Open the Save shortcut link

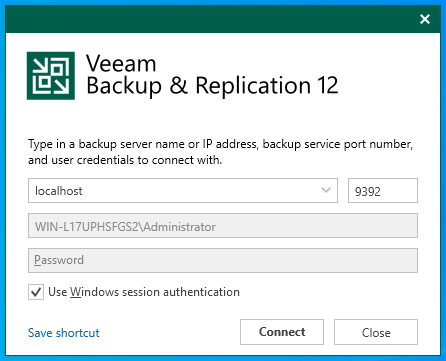tap(64, 333)
